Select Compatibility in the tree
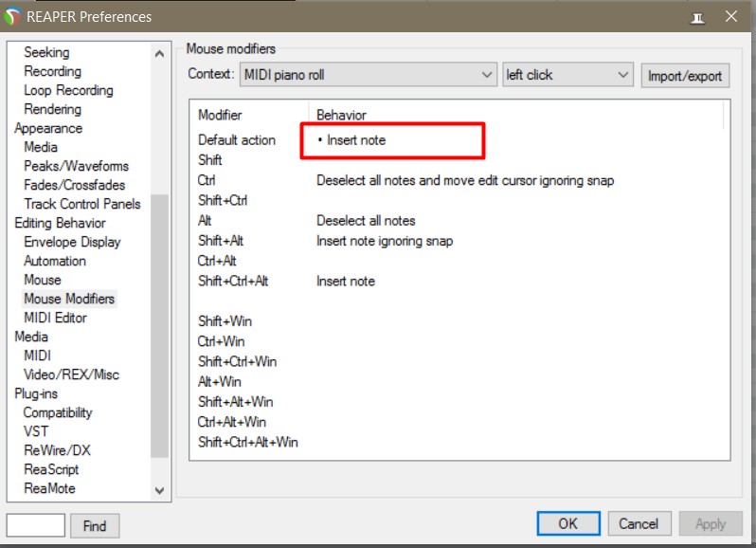Screen dimensions: 756x548 58,412
